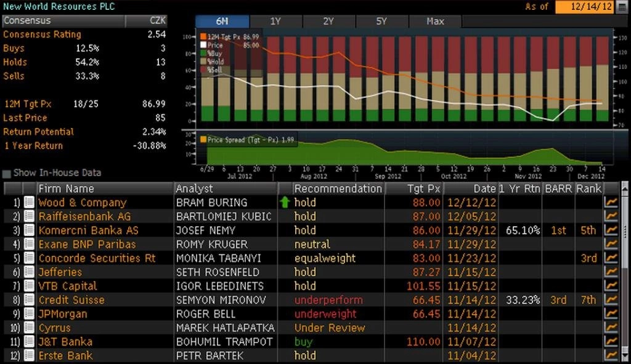Open the calendar icon next to the As of date
This screenshot has width=631, height=364.
point(622,7)
